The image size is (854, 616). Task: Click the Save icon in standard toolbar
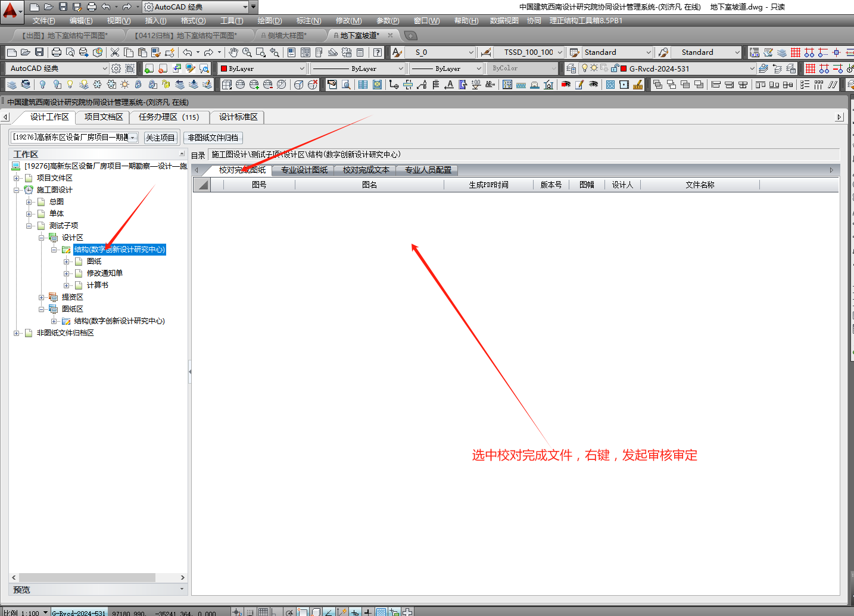(39, 52)
